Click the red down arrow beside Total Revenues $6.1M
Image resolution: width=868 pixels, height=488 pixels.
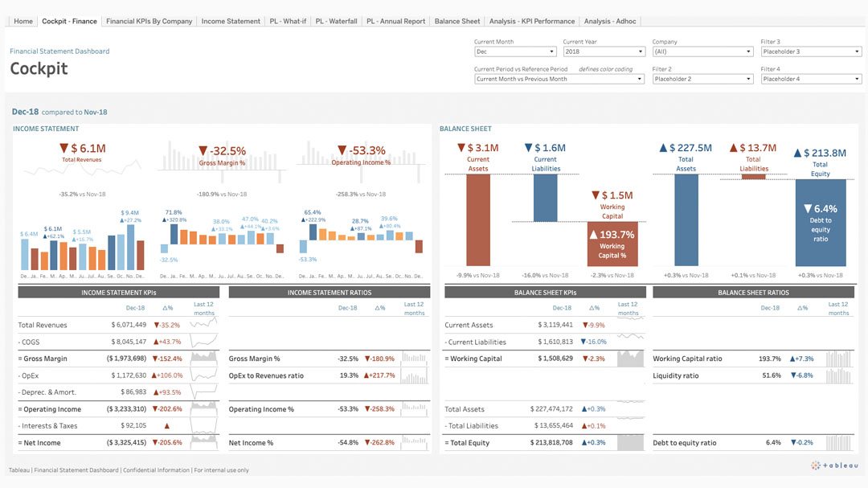coord(63,149)
